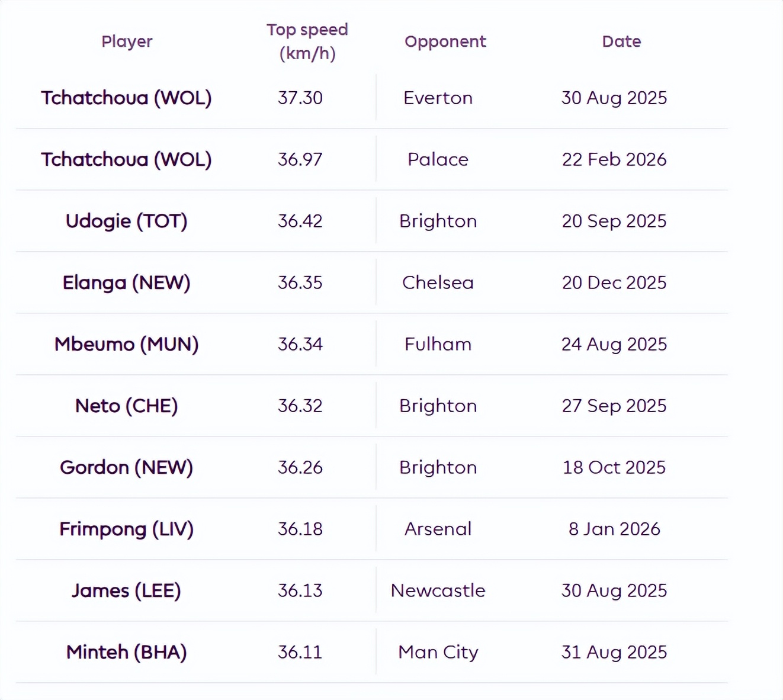This screenshot has width=783, height=700.
Task: Select the Palace opponent cell
Action: point(438,159)
